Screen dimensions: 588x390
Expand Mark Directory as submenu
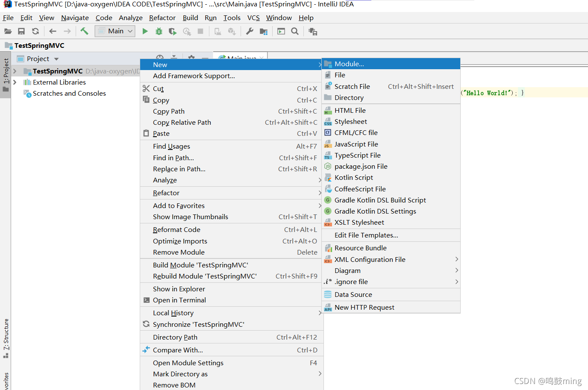(x=232, y=374)
